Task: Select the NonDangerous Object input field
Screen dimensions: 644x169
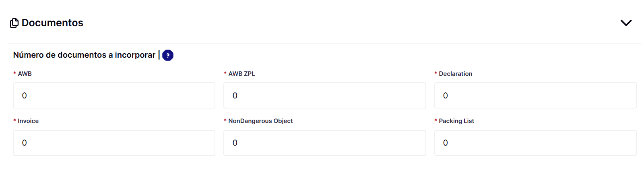Action: (x=324, y=143)
